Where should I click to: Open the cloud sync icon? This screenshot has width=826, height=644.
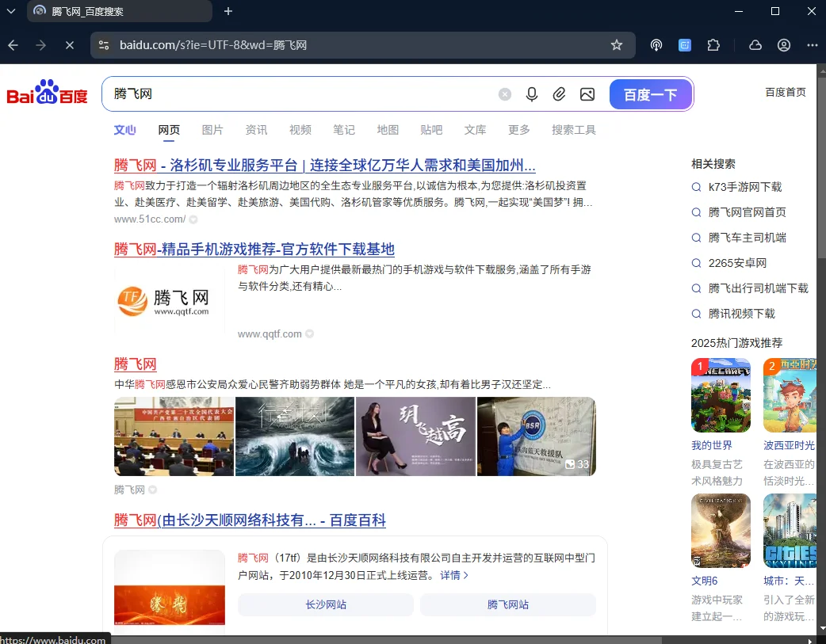click(755, 45)
